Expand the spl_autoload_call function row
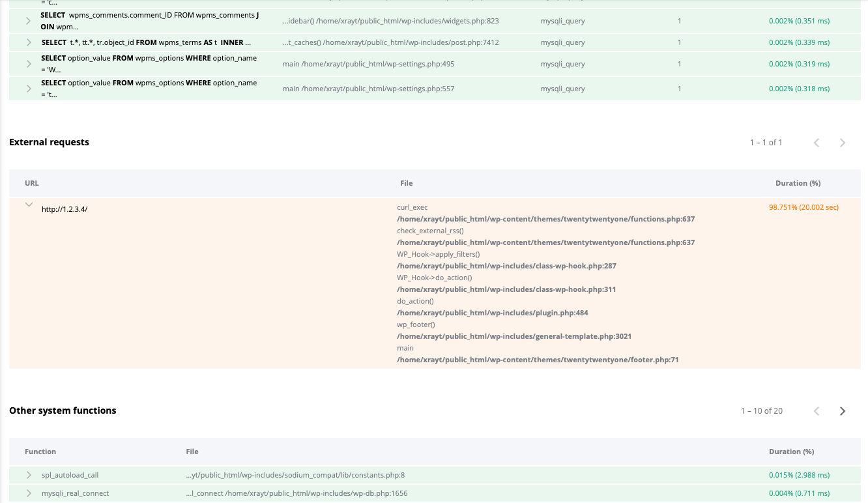This screenshot has height=503, width=868. click(29, 475)
